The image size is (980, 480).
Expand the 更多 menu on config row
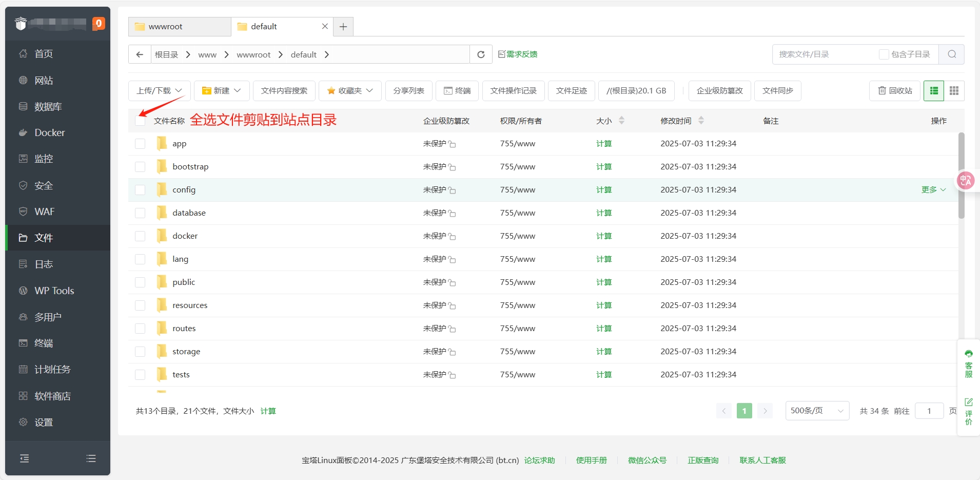[x=933, y=190]
